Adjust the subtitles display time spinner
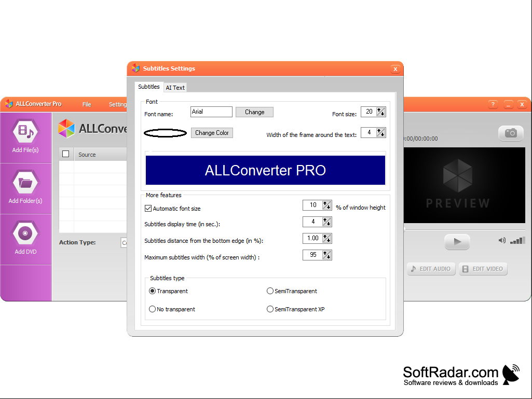 coord(327,222)
